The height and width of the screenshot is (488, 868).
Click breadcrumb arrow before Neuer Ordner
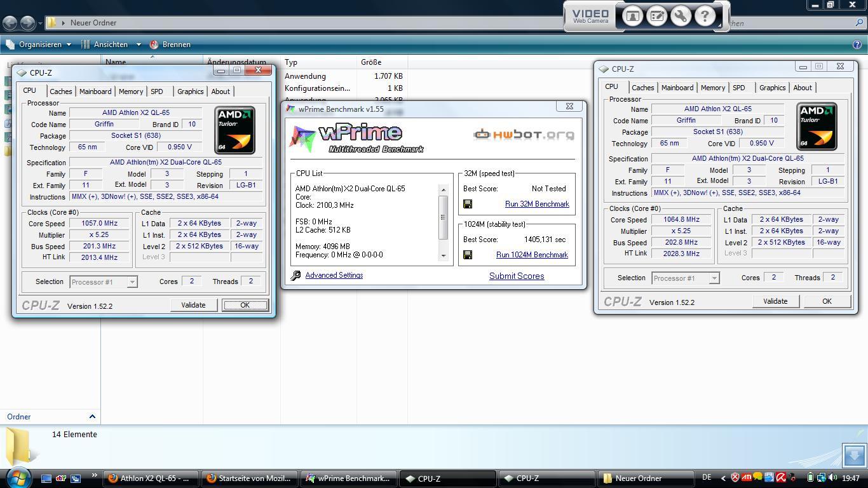(x=64, y=23)
